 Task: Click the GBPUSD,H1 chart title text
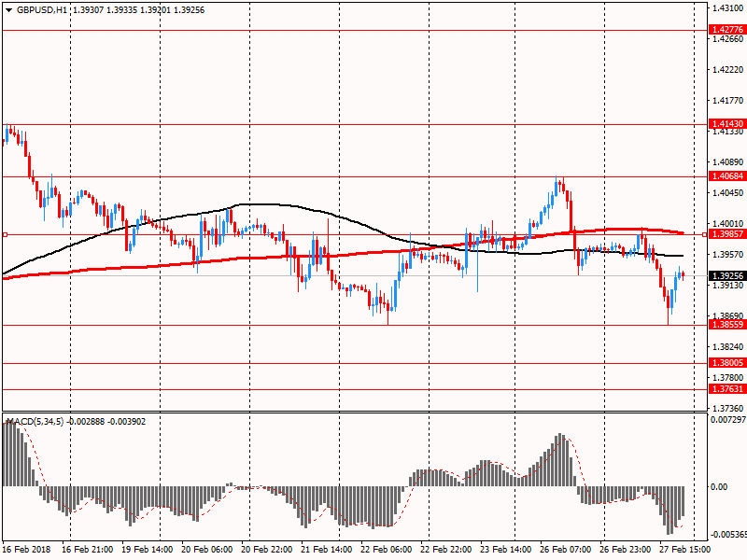42,10
